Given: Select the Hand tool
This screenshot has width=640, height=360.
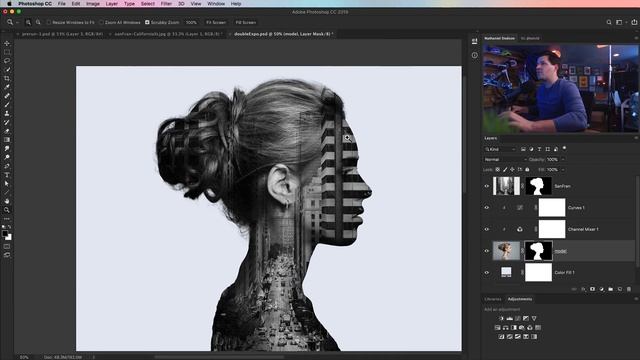Looking at the screenshot, I should click(7, 201).
